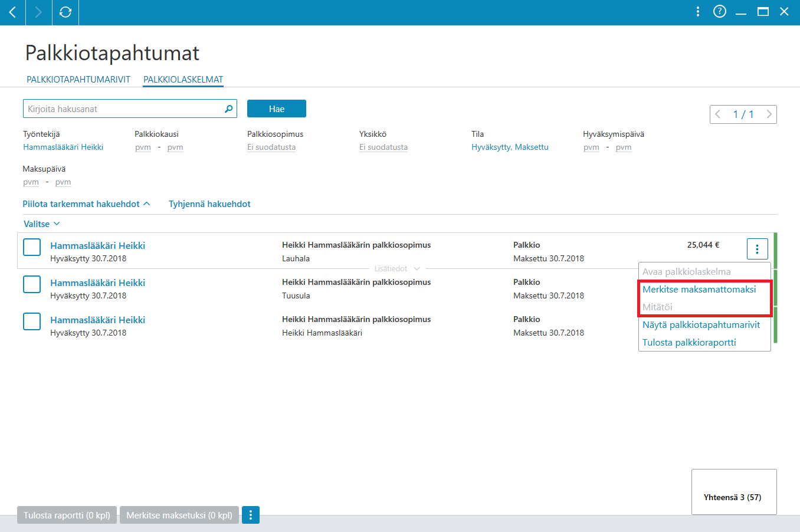Viewport: 800px width, 532px height.
Task: Open the Valitse dropdown
Action: [41, 224]
